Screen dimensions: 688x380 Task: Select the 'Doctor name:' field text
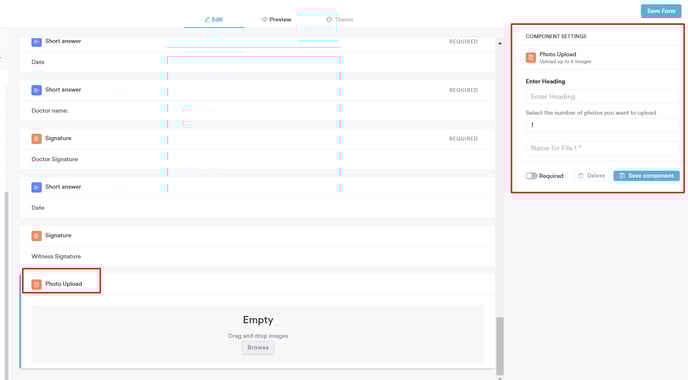point(50,111)
